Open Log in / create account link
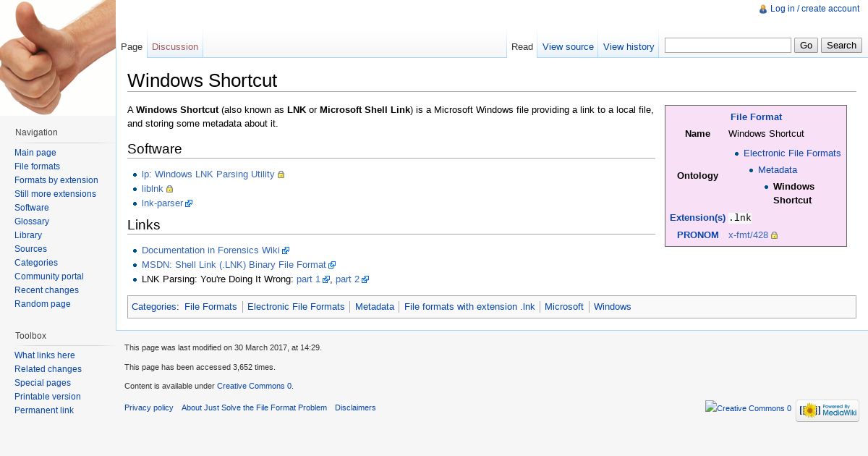This screenshot has height=456, width=868. coord(814,9)
